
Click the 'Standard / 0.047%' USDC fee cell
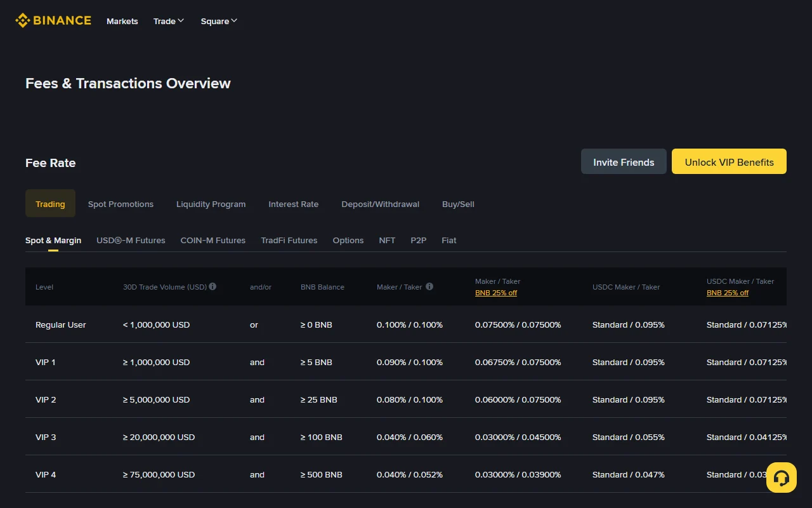pyautogui.click(x=629, y=474)
